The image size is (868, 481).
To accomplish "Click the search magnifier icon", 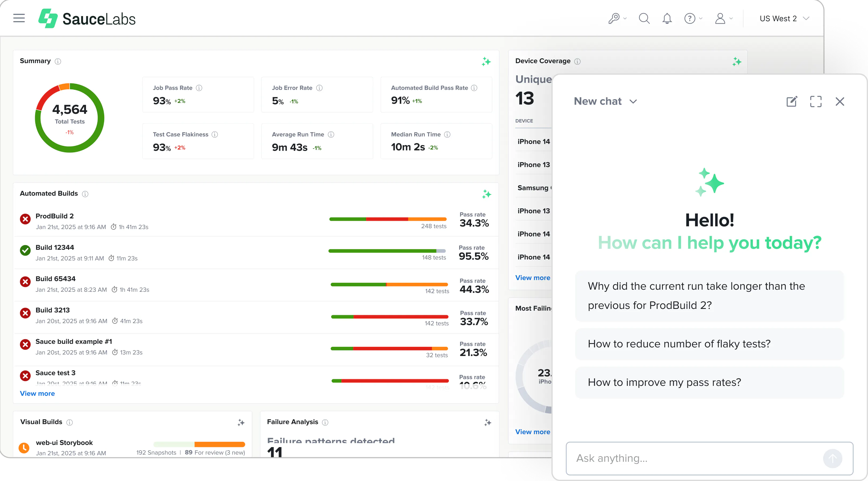I will 644,18.
